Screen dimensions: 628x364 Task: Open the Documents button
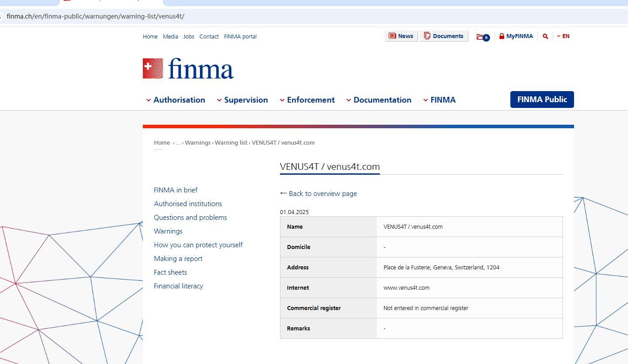(x=444, y=36)
